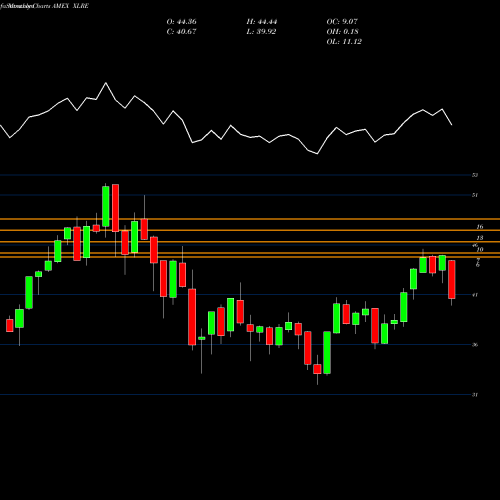Click the 31 price axis label
The width and height of the screenshot is (500, 500).
(x=475, y=395)
